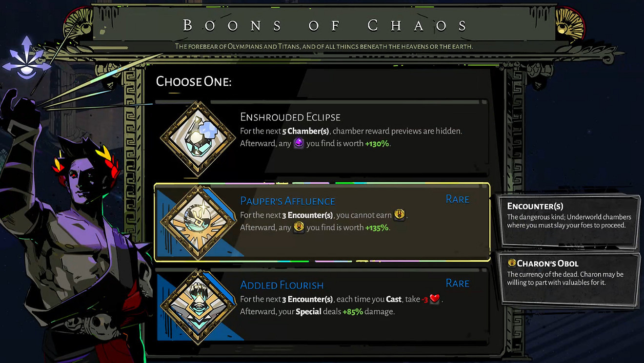Click the Rare label on Pauper's Affluence

457,199
